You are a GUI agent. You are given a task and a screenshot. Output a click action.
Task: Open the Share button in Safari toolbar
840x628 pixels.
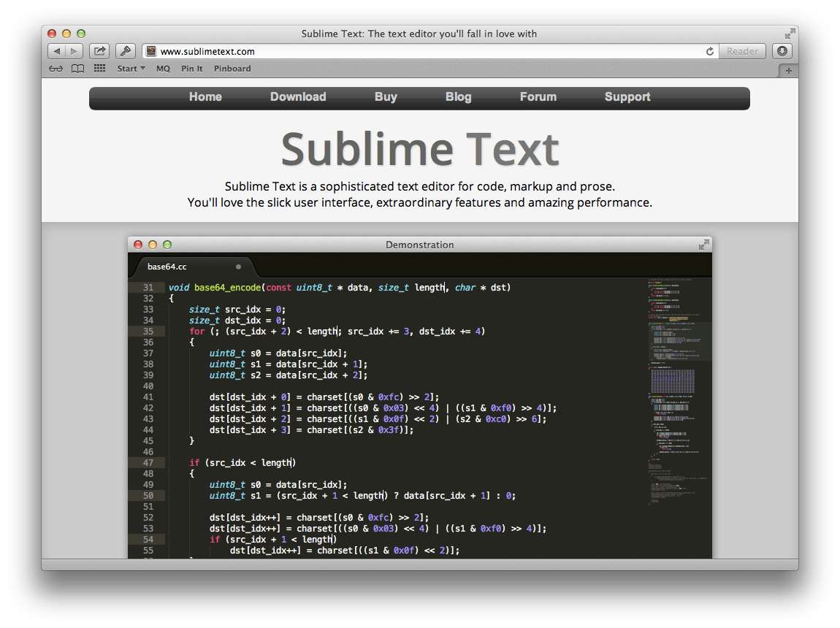pos(99,51)
